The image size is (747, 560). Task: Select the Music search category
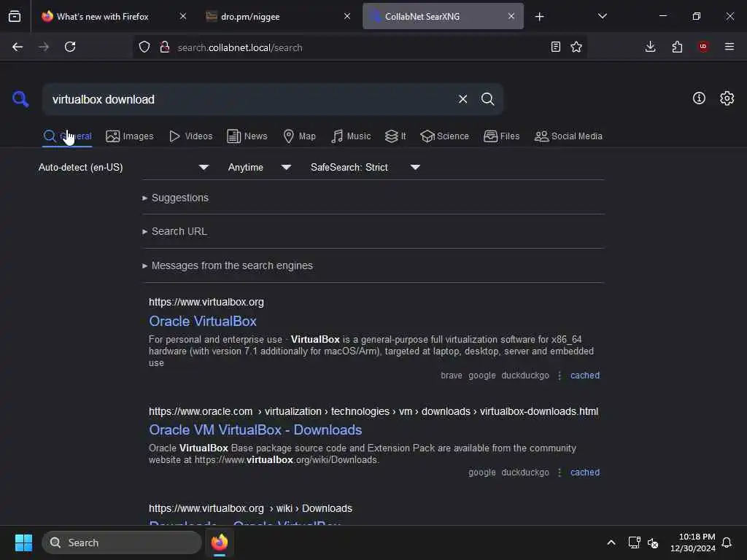pos(351,136)
